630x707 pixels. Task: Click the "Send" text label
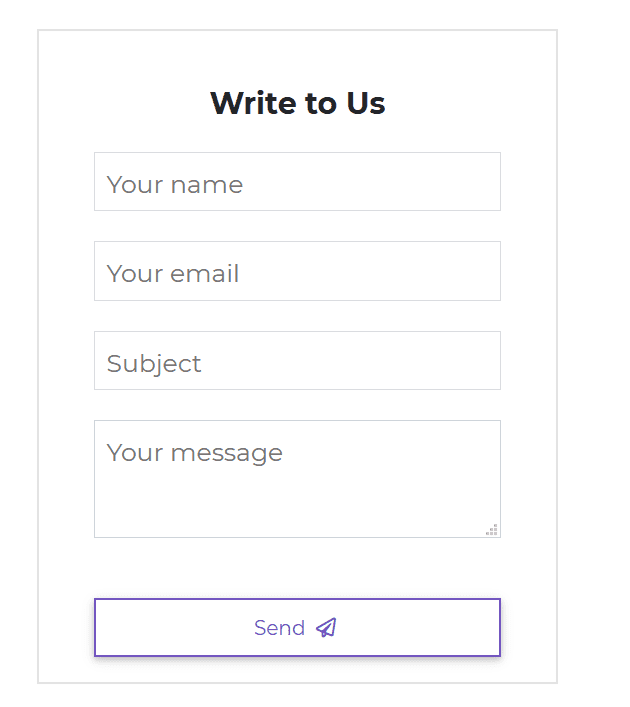click(279, 628)
